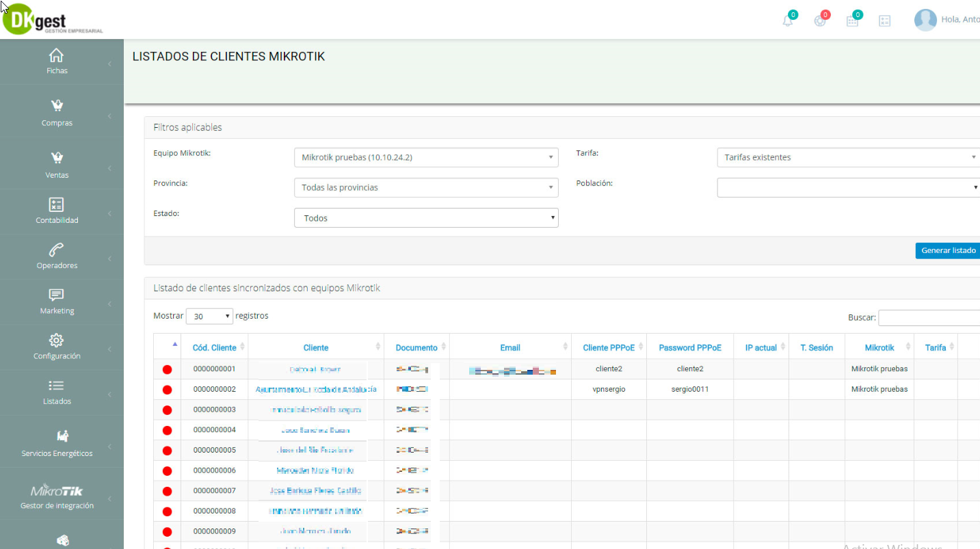The width and height of the screenshot is (980, 549).
Task: Open client link in row 0000000004
Action: tap(315, 430)
